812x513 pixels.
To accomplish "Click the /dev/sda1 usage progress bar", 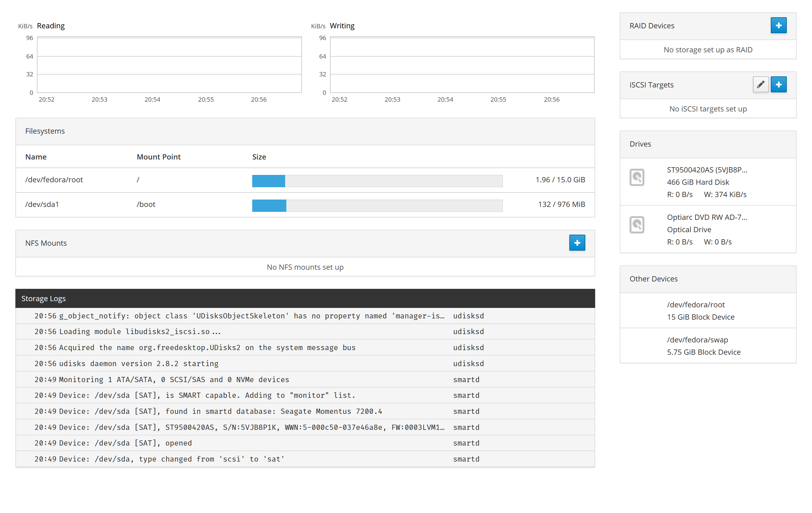I will pyautogui.click(x=377, y=205).
